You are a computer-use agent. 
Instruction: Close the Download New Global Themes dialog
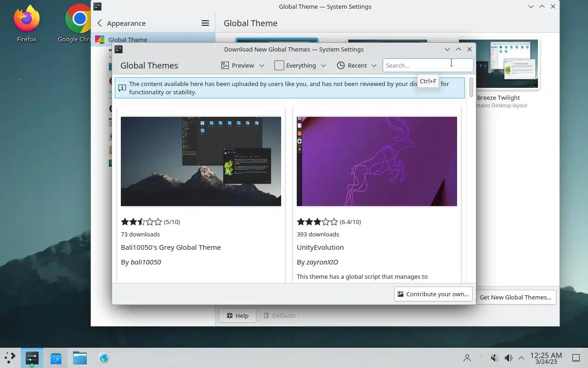(x=469, y=49)
